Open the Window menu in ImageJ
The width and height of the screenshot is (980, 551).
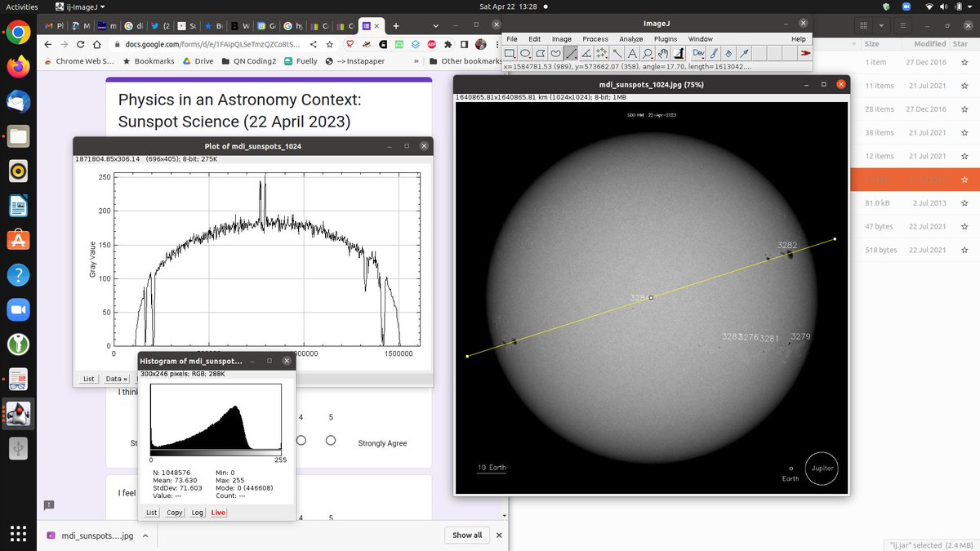point(700,38)
